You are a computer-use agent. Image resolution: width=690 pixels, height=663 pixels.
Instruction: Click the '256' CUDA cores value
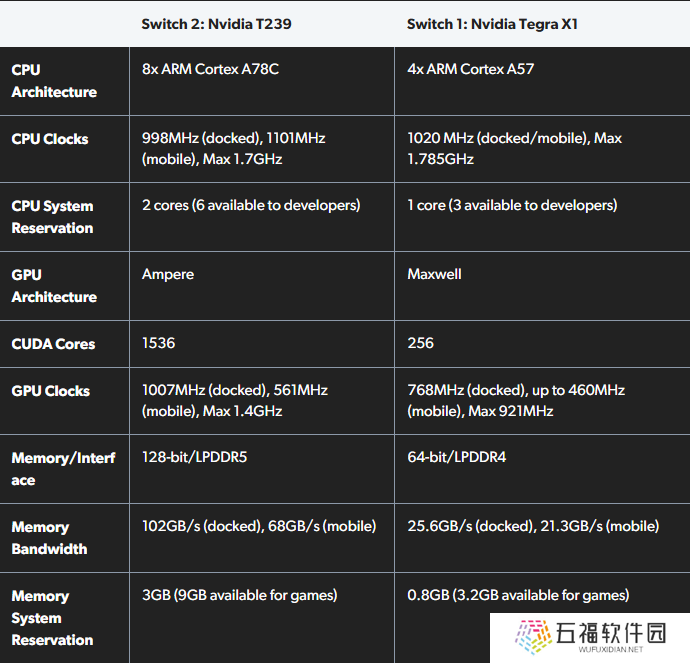coord(420,343)
